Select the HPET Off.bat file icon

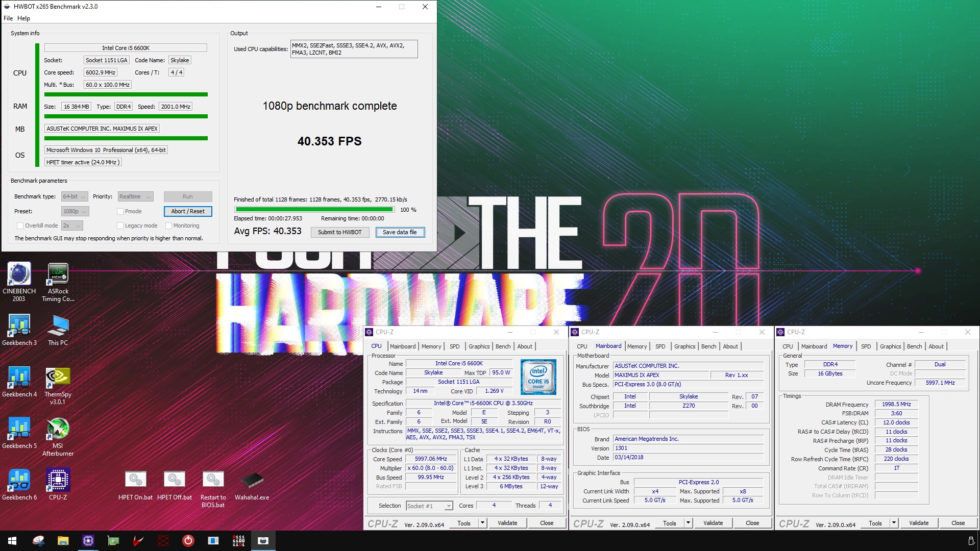point(175,485)
